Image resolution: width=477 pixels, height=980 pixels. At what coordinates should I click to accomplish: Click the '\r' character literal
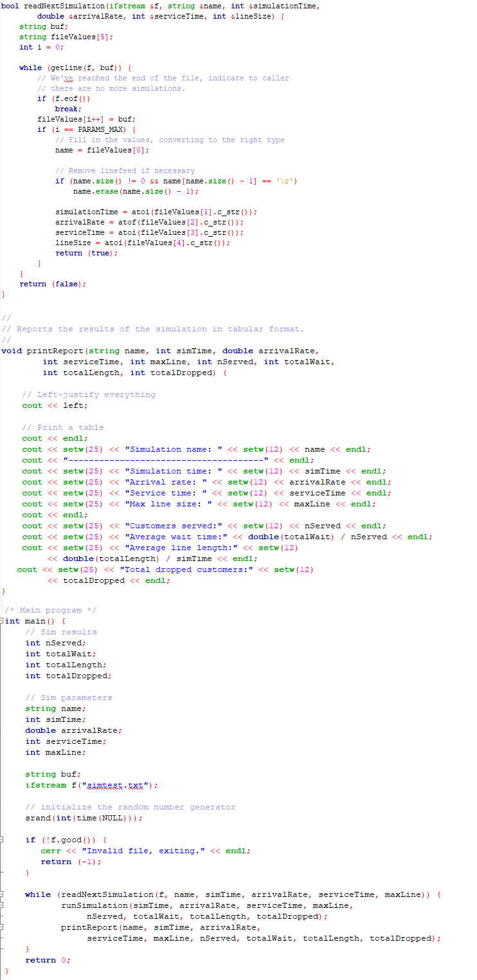point(283,181)
